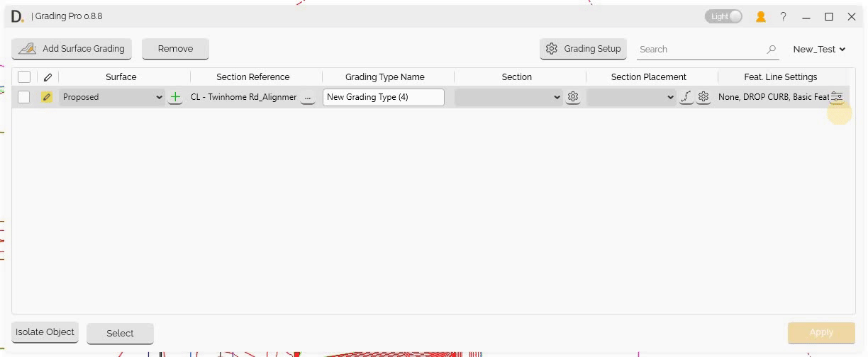
Task: Click the Surface column header
Action: [x=121, y=76]
